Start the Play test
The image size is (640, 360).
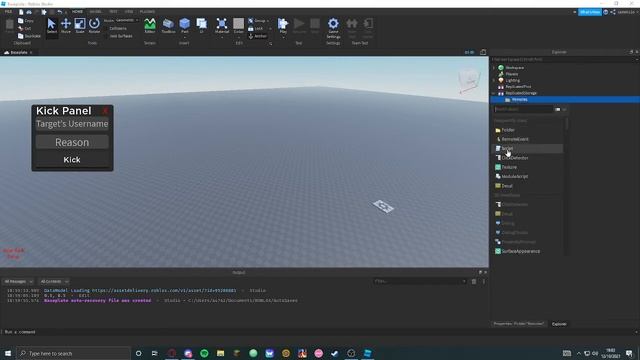tap(283, 26)
